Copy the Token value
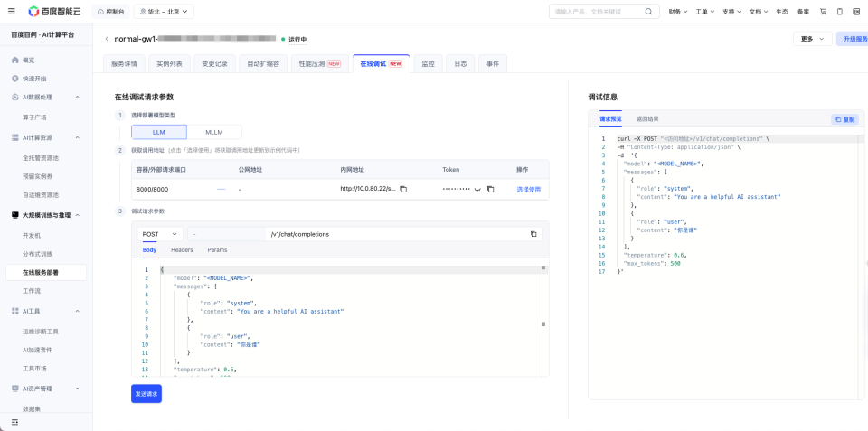868x431 pixels. [490, 189]
